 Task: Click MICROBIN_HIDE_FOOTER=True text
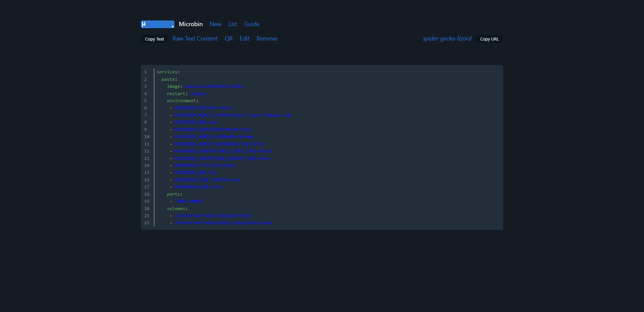click(208, 180)
